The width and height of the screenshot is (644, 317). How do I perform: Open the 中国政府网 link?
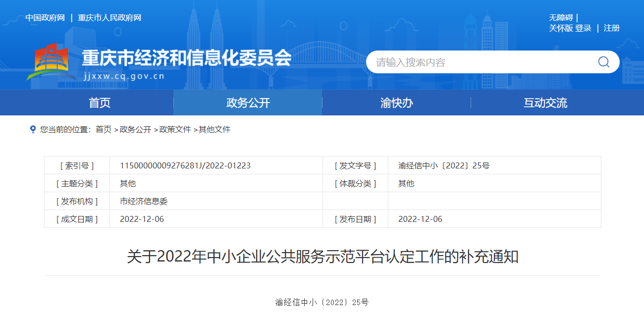[x=45, y=18]
